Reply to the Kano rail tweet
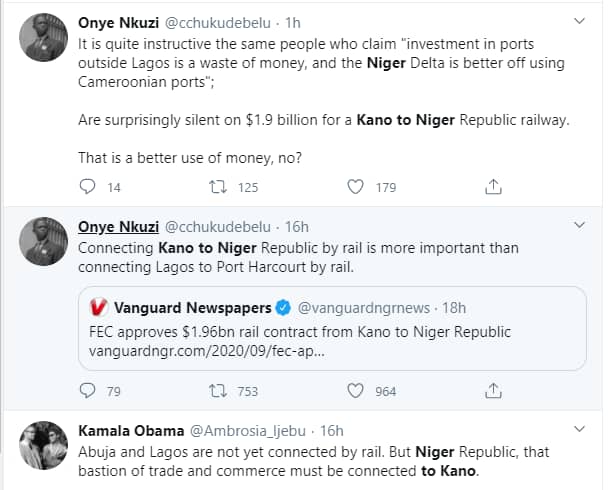612x490 pixels. tap(87, 391)
